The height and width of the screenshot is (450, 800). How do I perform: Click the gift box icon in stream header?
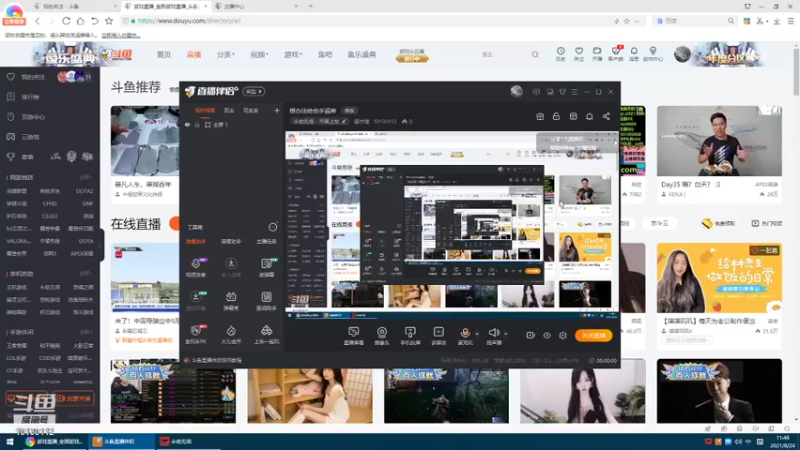click(540, 116)
